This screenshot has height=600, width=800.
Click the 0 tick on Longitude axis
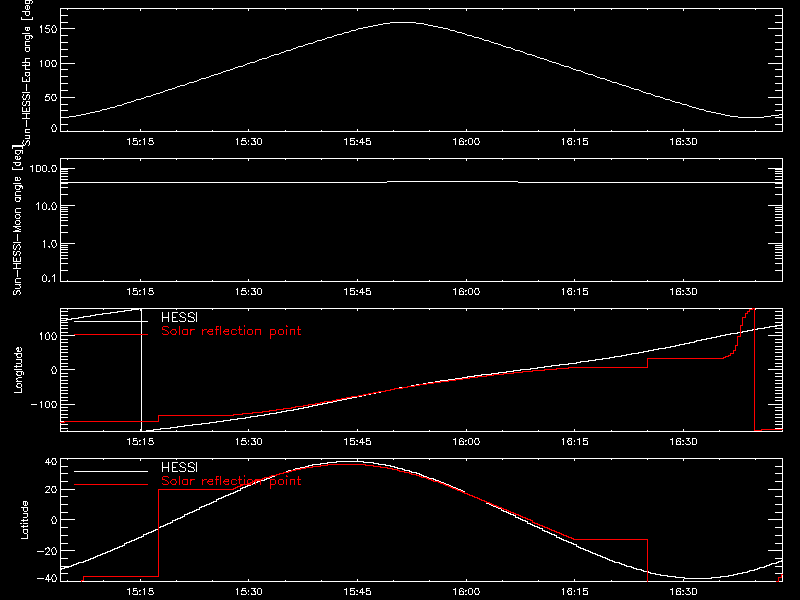(54, 370)
